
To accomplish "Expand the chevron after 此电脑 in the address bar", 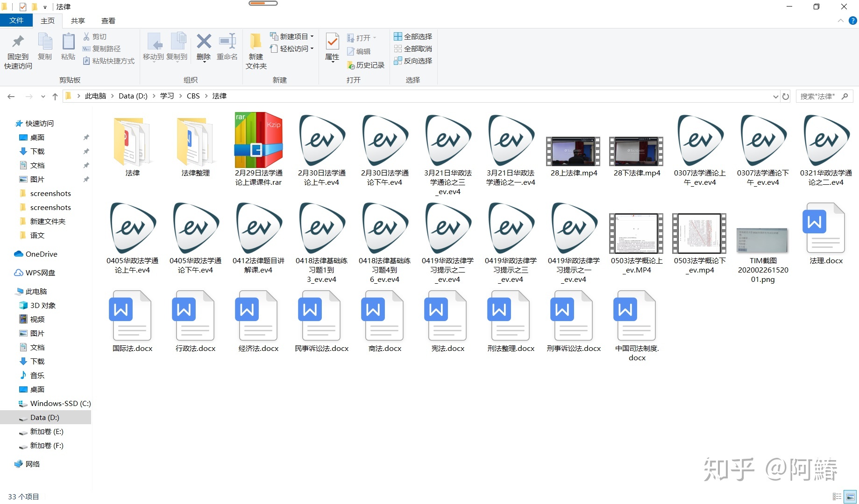I will (113, 96).
